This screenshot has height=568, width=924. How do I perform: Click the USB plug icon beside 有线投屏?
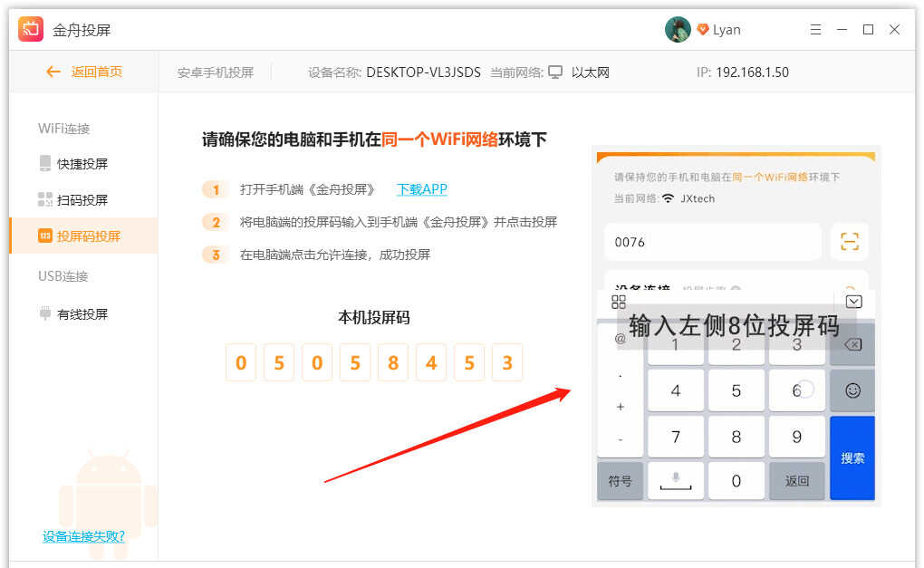coord(45,313)
